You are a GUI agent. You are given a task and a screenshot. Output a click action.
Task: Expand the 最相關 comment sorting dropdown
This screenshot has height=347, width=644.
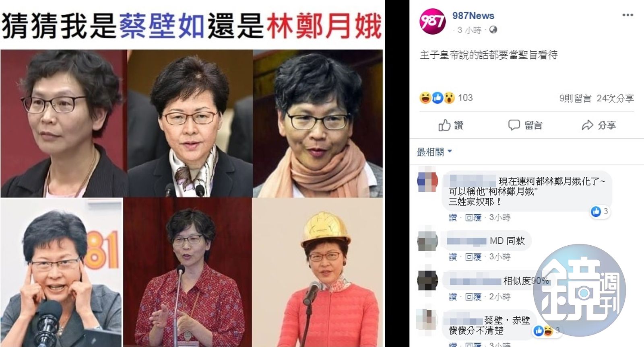click(434, 152)
